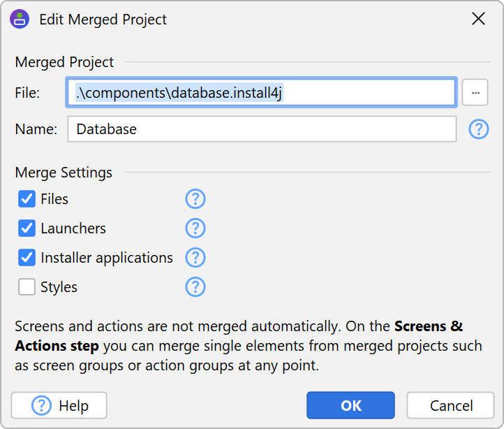Show help for Files merge option
This screenshot has width=504, height=429.
[195, 199]
